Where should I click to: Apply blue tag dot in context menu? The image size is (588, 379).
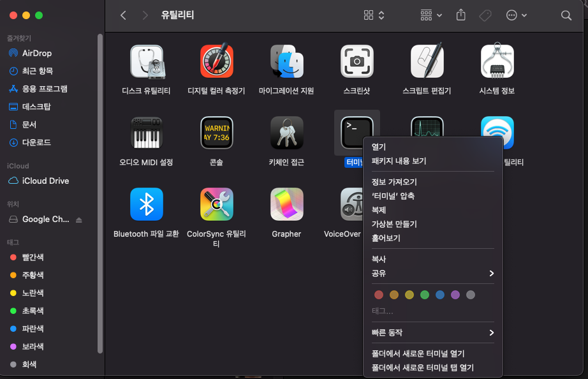tap(440, 295)
